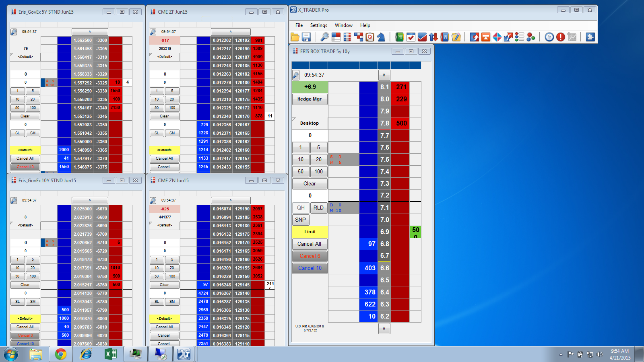Open yellow Limit order type dropdown in ERIS BOX
This screenshot has width=644, height=362.
pyautogui.click(x=310, y=232)
